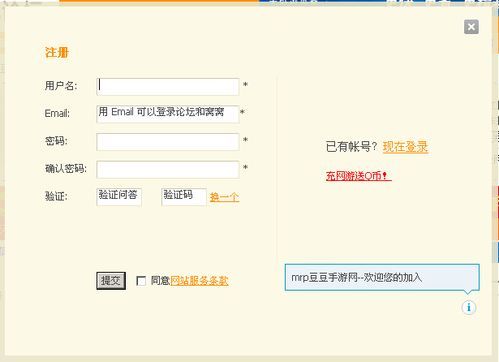Tick the 同意 agreement checkbox
499x362 pixels.
141,281
